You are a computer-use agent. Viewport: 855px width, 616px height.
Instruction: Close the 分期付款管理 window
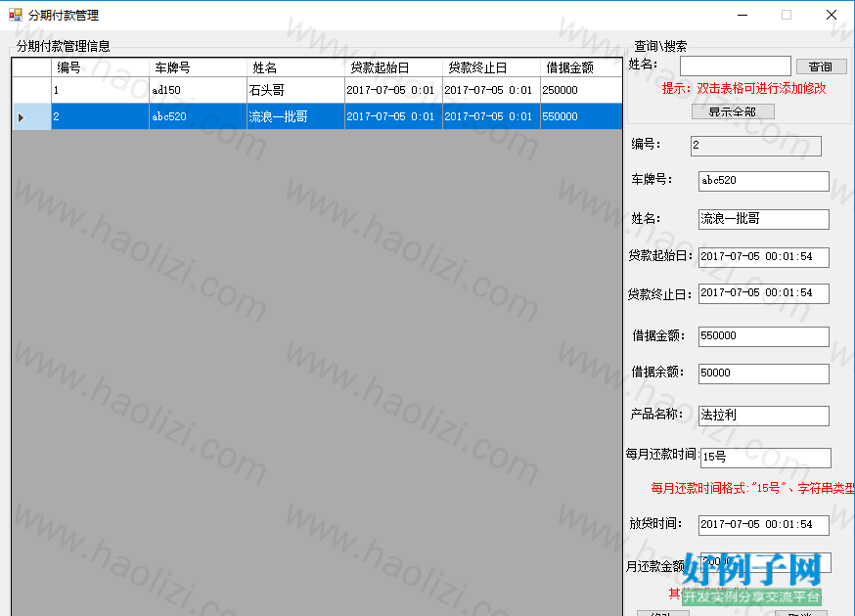831,15
